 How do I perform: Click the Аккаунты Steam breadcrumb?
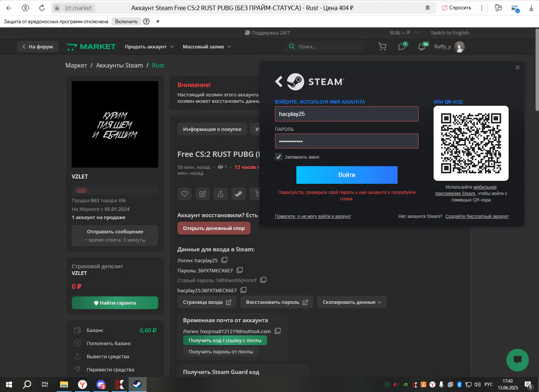coord(119,65)
